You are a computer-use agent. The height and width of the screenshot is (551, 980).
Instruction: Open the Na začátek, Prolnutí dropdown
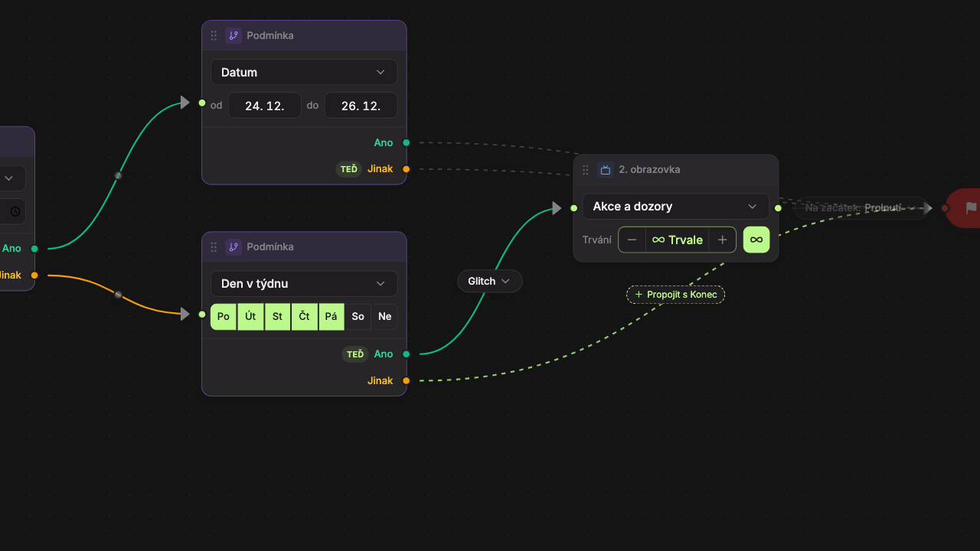click(x=861, y=208)
